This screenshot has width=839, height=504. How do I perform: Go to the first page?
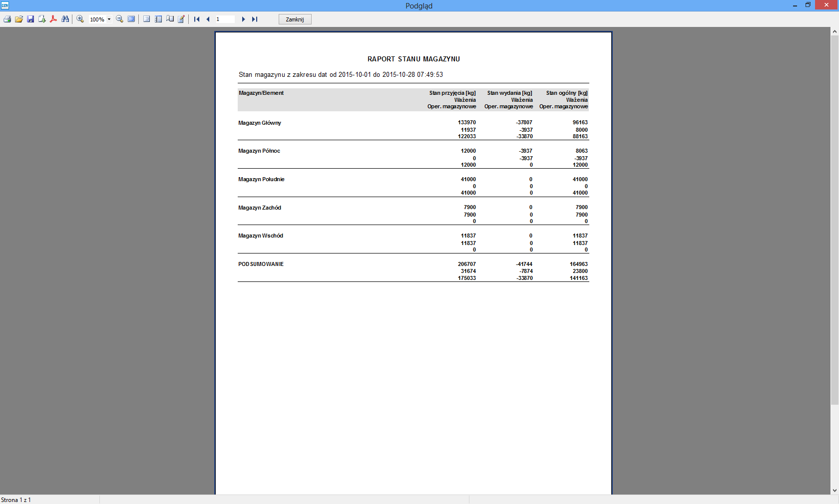(x=197, y=19)
